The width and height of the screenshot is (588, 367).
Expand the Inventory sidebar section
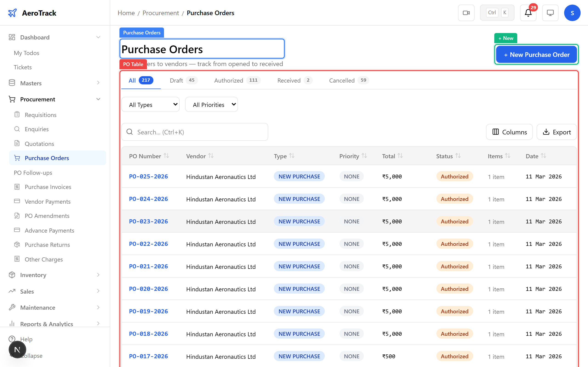[x=98, y=275]
